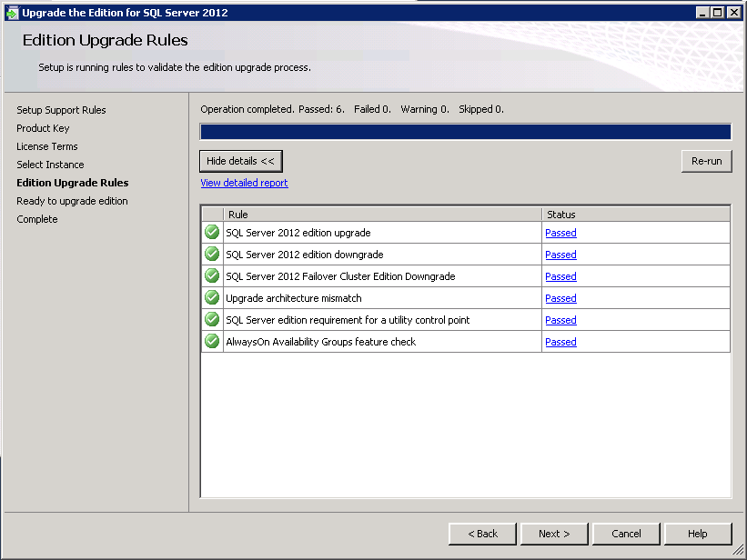Click the green check icon for Failover Cluster Edition Downgrade
This screenshot has height=560, width=747.
pyautogui.click(x=212, y=276)
